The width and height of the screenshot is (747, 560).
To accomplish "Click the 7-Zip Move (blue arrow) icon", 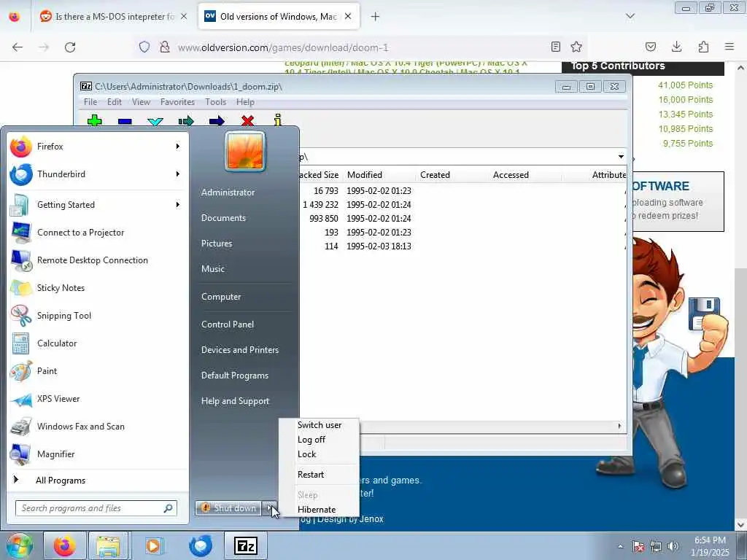I will tap(216, 121).
